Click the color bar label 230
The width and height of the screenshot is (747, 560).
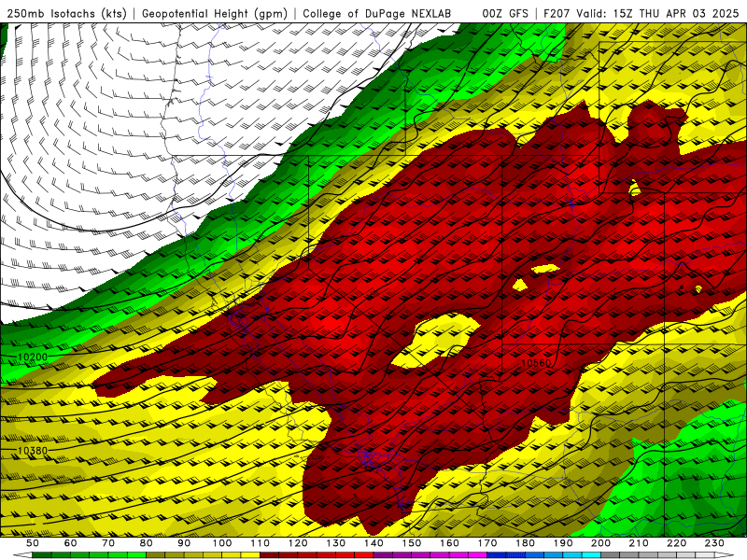[714, 543]
